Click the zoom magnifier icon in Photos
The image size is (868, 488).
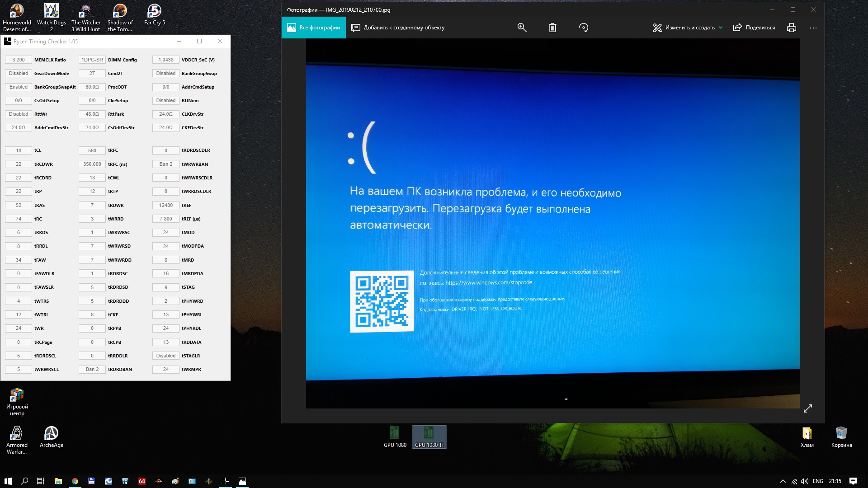click(x=522, y=28)
